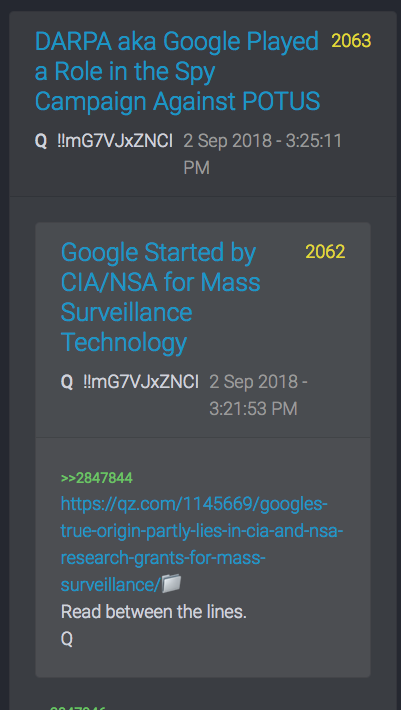Screen dimensions: 401x710
Task: Click the '2 Sep 2018' date on post 2063
Action: click(224, 141)
